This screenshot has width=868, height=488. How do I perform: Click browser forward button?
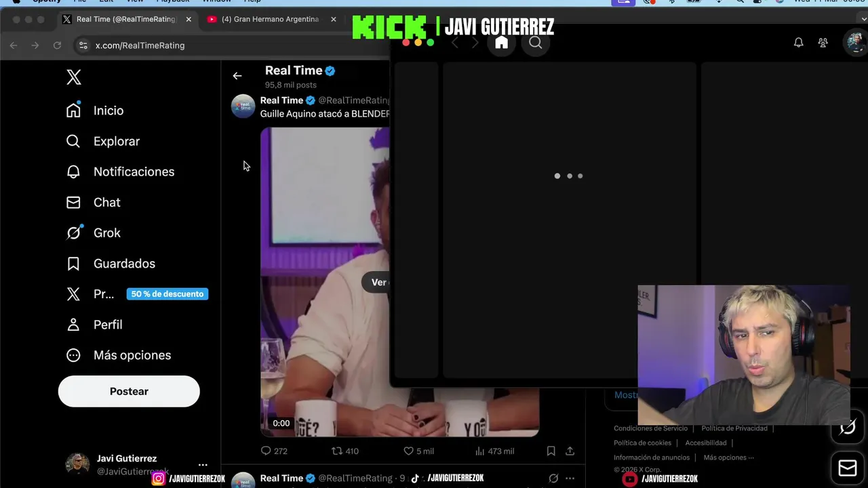[x=35, y=45]
